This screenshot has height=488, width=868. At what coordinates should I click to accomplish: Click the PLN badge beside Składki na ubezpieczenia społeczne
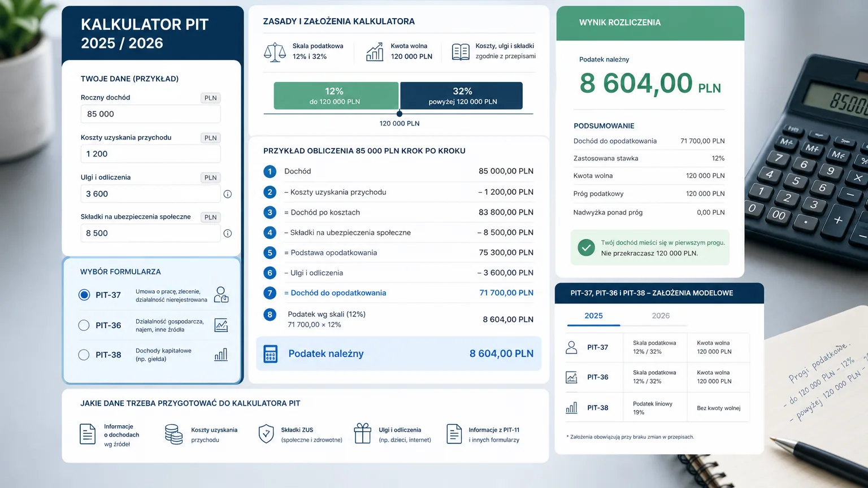pos(211,217)
